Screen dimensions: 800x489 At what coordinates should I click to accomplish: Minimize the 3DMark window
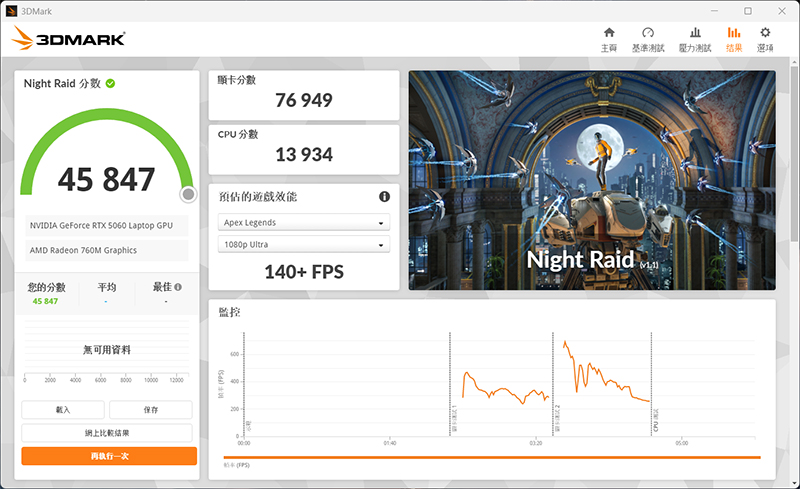(x=714, y=11)
